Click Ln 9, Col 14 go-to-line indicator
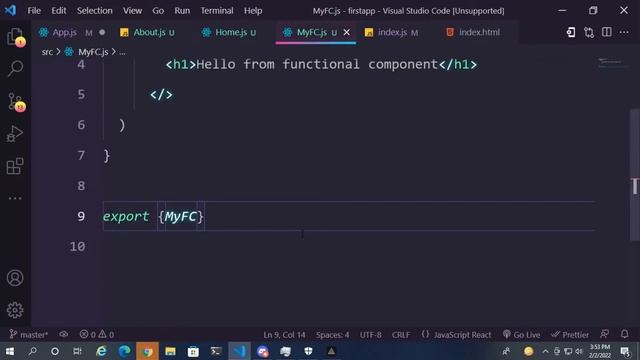The image size is (640, 360). 284,335
